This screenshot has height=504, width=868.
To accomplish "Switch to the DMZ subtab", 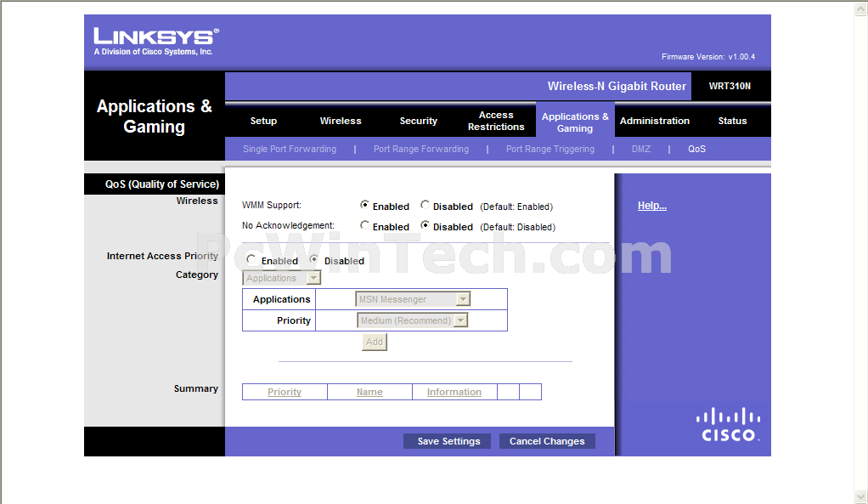I will pyautogui.click(x=641, y=149).
